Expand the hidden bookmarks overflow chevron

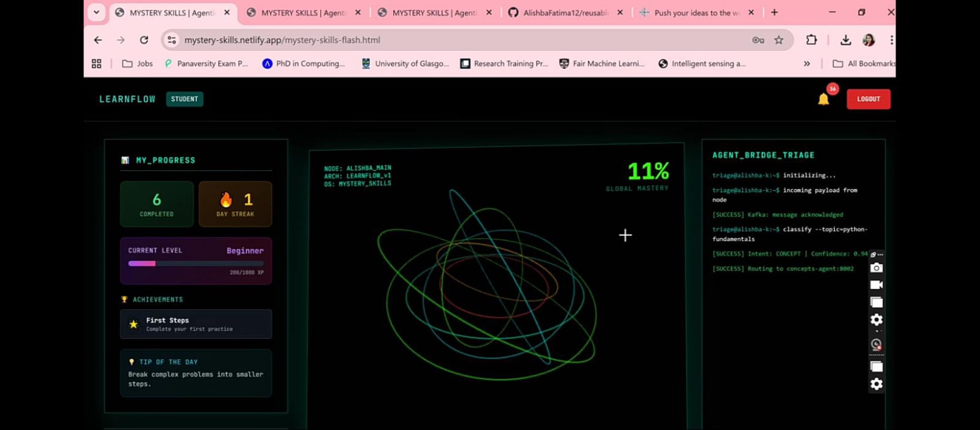807,64
